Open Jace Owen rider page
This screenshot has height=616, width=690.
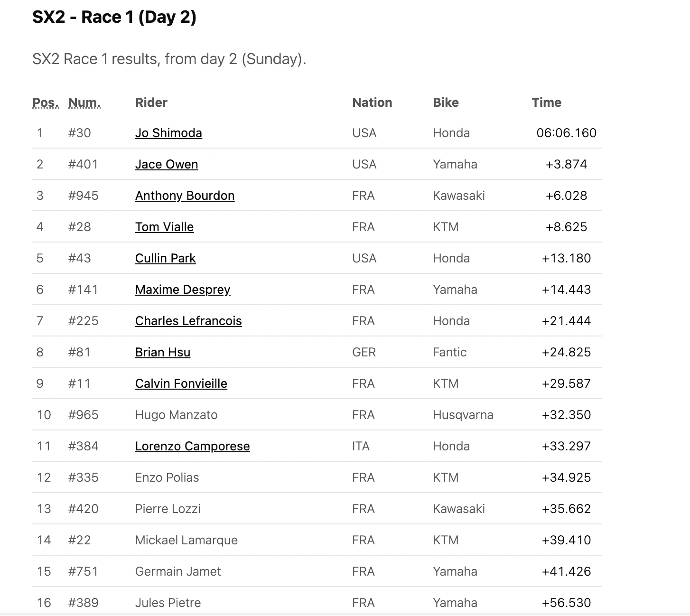167,164
